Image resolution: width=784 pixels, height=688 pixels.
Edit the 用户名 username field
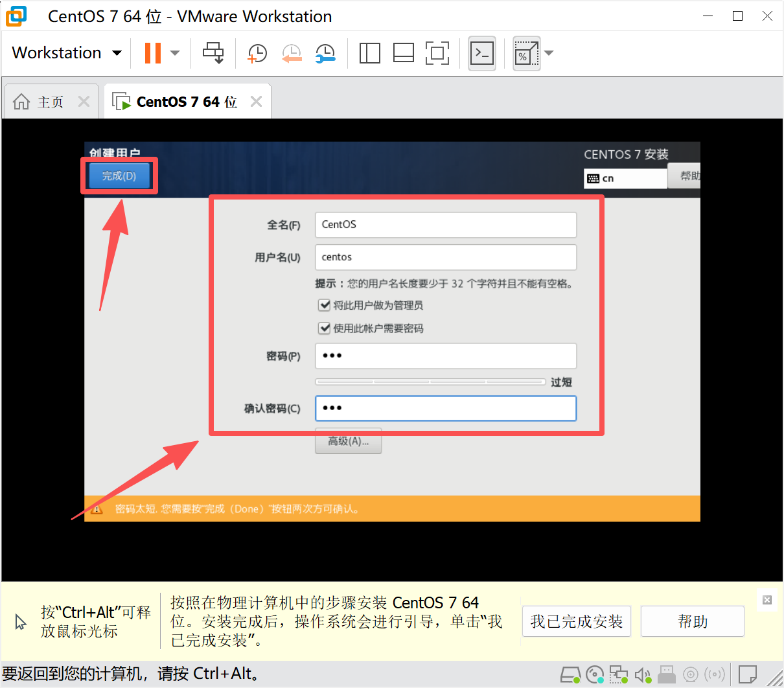[446, 257]
